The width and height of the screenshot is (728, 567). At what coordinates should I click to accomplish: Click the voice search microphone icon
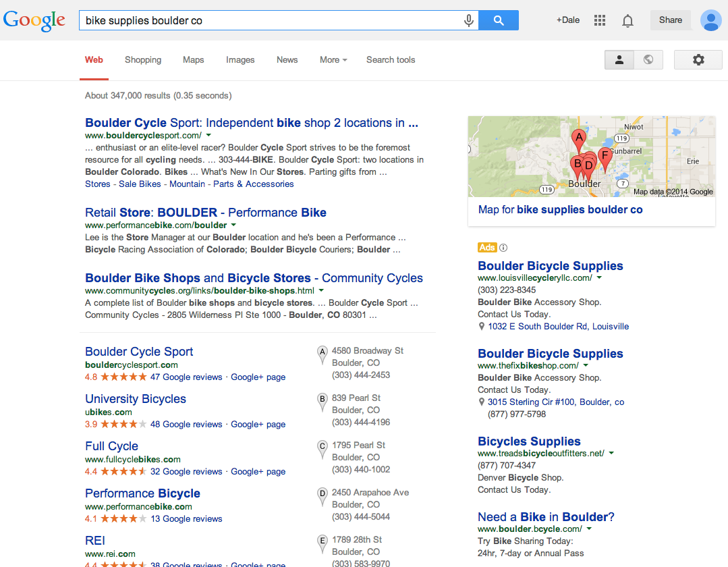(x=468, y=20)
